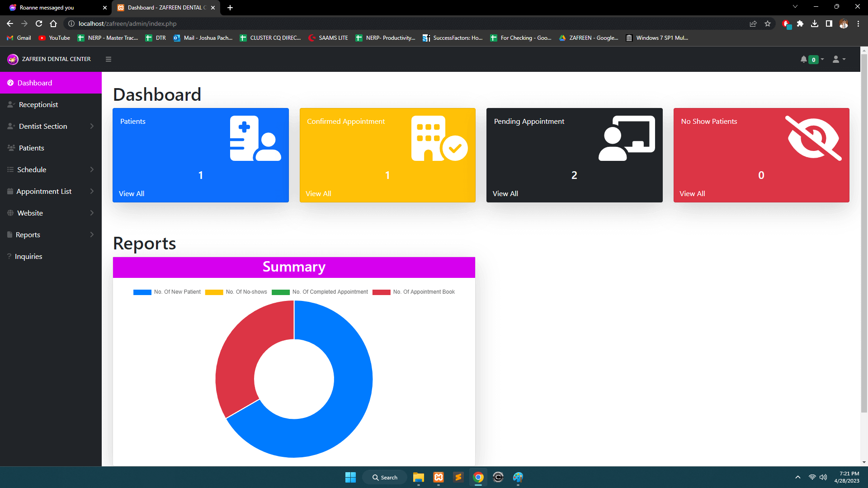View All Confirmed Appointment records
The height and width of the screenshot is (488, 868).
(x=318, y=193)
